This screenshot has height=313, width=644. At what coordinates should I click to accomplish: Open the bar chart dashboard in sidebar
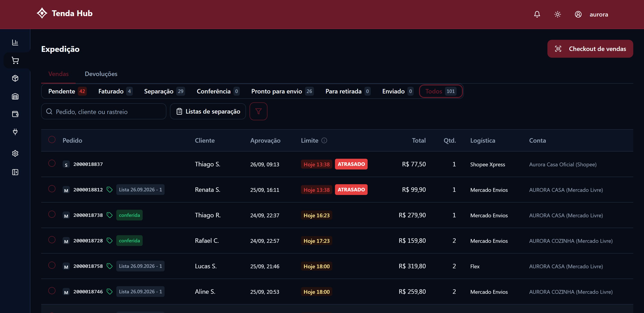click(15, 42)
